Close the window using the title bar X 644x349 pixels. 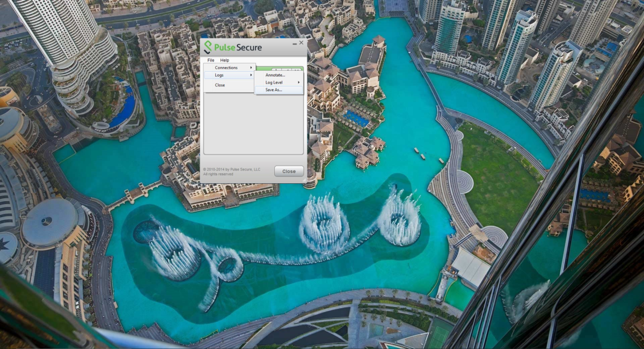pos(301,42)
